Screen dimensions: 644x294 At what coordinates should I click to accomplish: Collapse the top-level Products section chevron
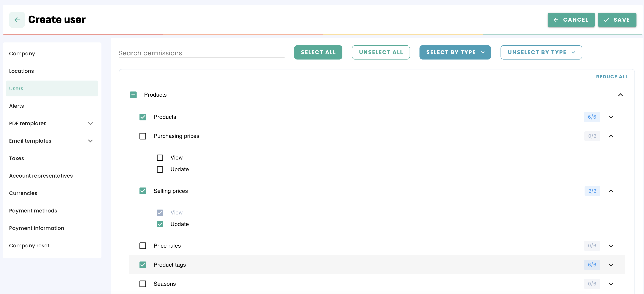pyautogui.click(x=620, y=95)
